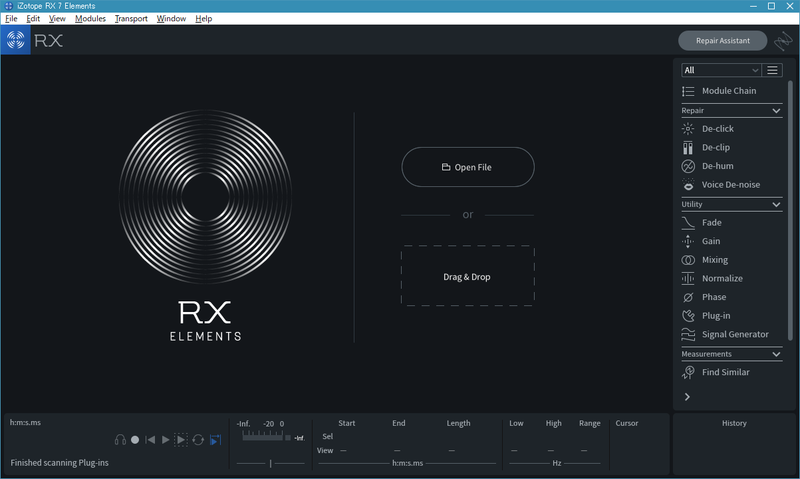Open the Signal Generator module icon
The image size is (800, 479).
[x=688, y=335]
